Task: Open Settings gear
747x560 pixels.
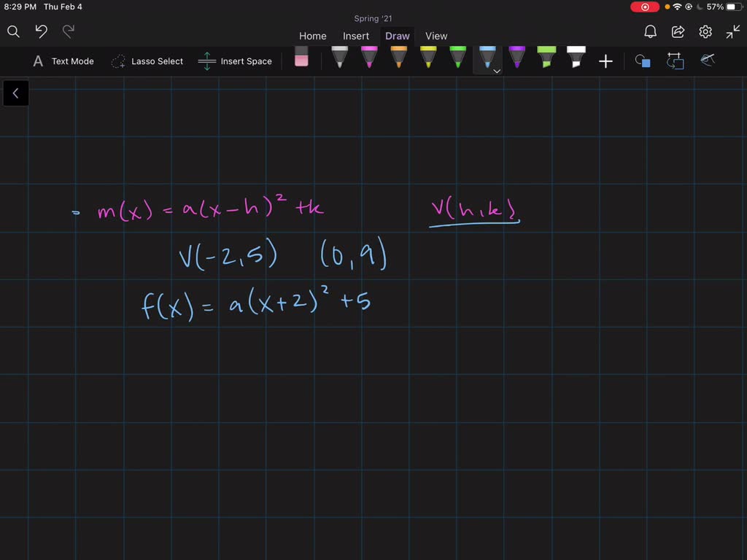Action: click(705, 31)
